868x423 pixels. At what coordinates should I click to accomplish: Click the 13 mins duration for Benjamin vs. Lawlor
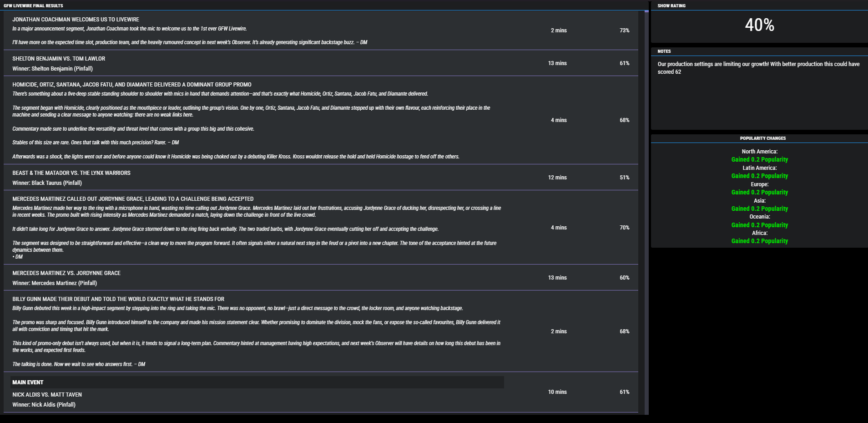coord(557,63)
